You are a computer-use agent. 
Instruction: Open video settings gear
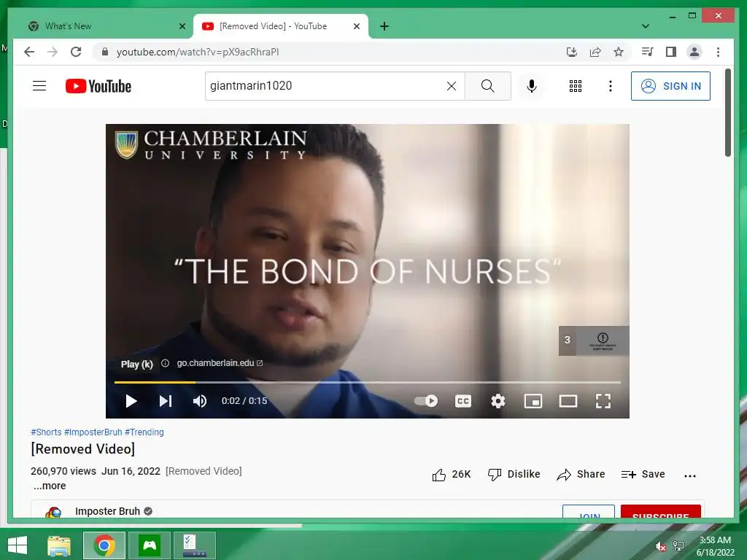498,401
